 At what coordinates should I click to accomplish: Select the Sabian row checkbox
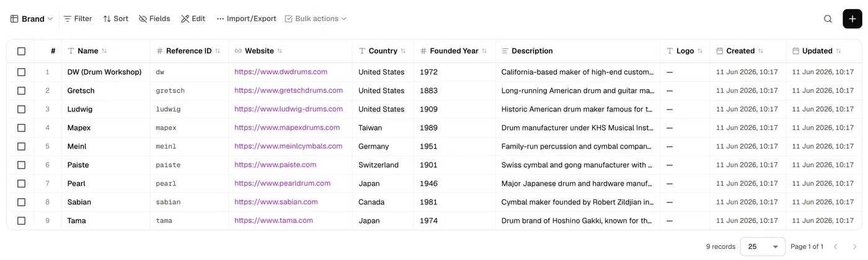click(21, 202)
